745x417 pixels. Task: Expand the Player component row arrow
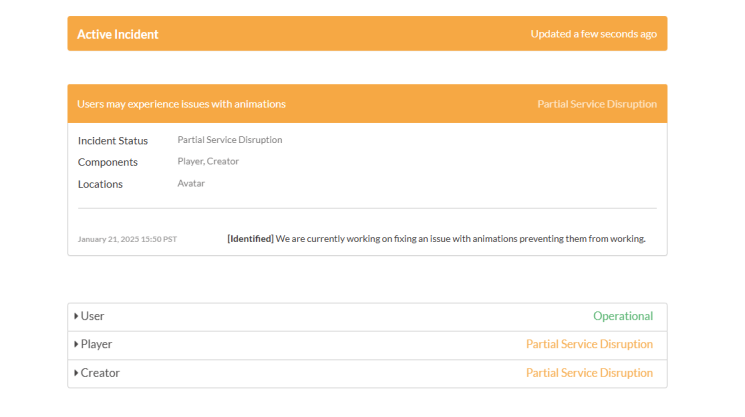76,344
